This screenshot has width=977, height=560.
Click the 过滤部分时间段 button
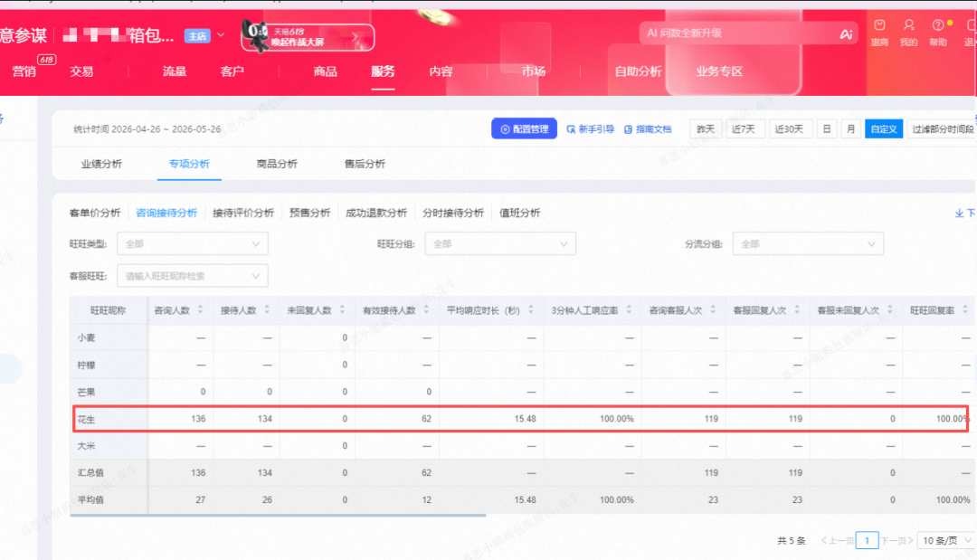[x=942, y=129]
